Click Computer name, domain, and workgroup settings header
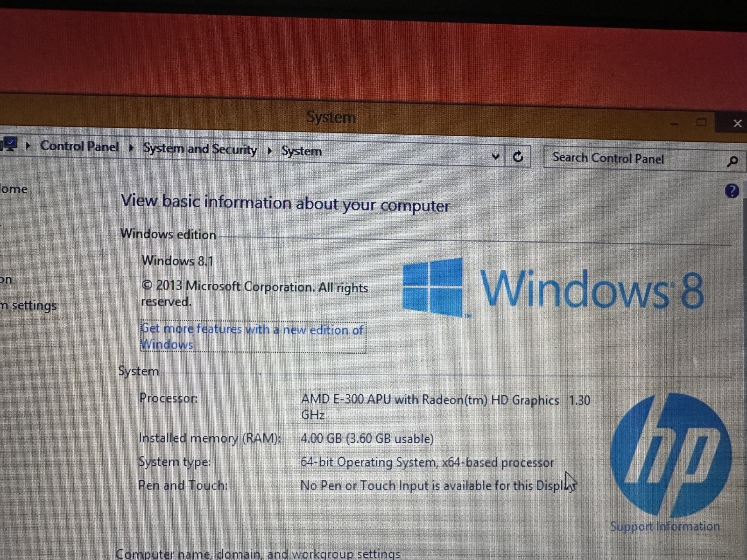Screen dimensions: 747x560 pos(258,553)
